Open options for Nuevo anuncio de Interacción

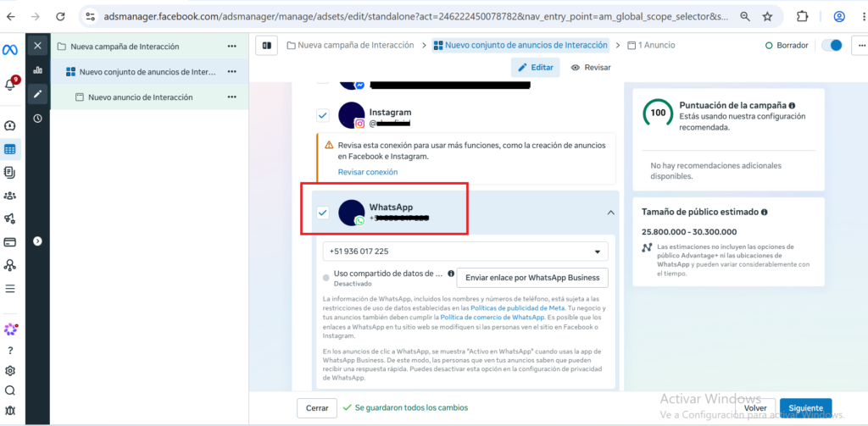tap(232, 97)
